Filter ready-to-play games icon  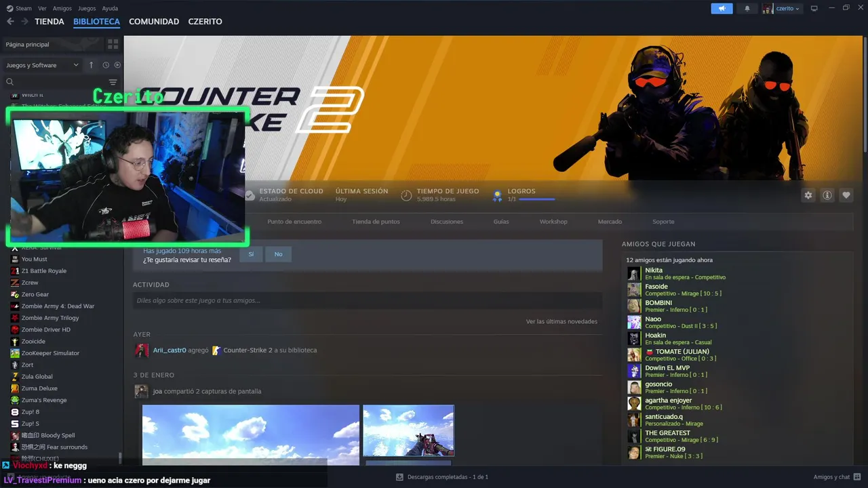pyautogui.click(x=117, y=65)
